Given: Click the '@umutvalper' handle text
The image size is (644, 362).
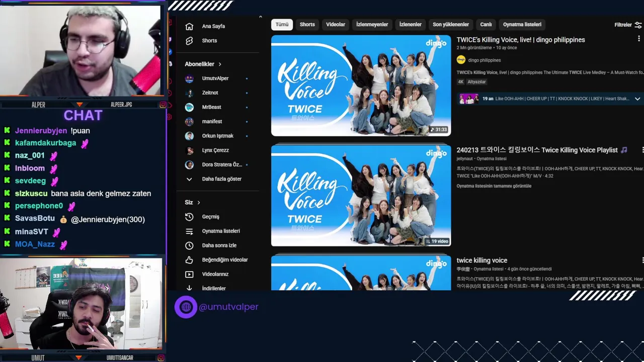Looking at the screenshot, I should (x=228, y=307).
